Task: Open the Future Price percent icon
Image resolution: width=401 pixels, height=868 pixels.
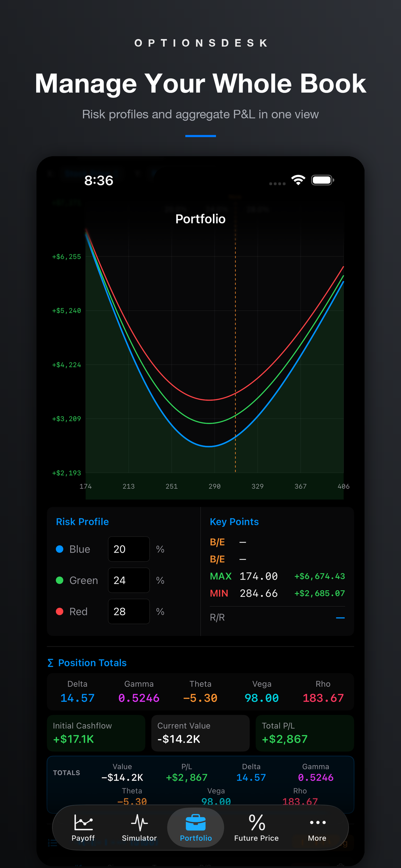Action: coord(257,822)
